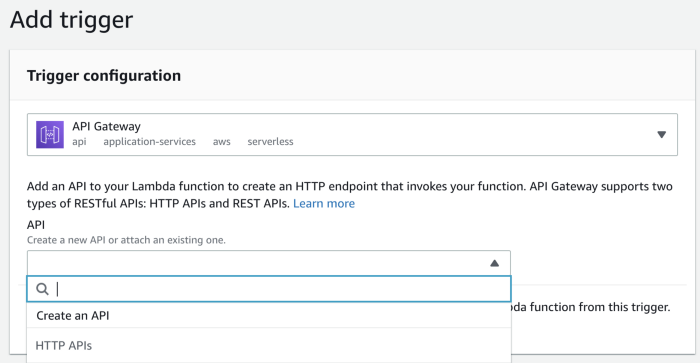The image size is (700, 363).
Task: Focus the API search input field
Action: [x=269, y=289]
